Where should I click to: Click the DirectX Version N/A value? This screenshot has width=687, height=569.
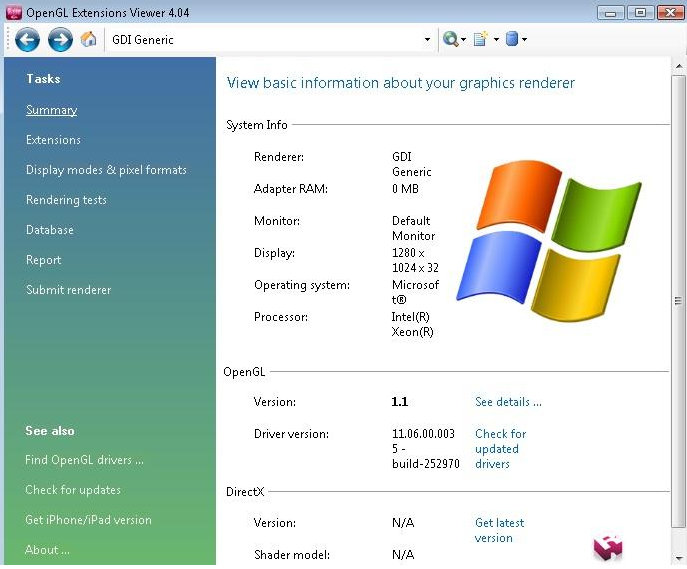click(x=403, y=523)
